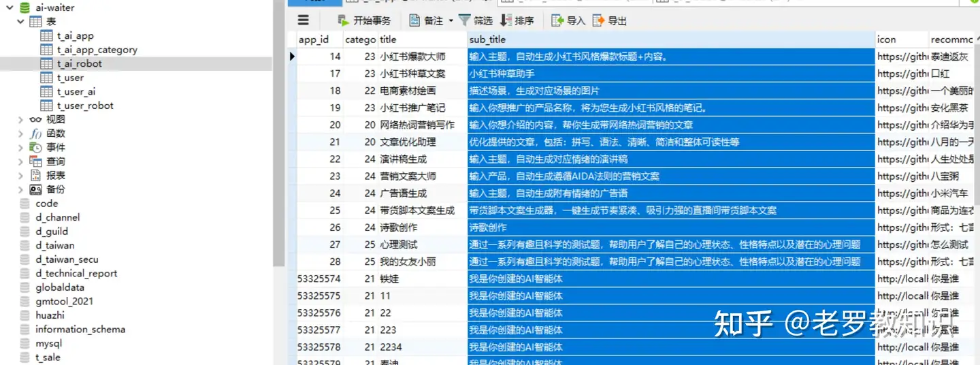The width and height of the screenshot is (980, 365).
Task: Click title cell 文章优化助理
Action: coord(422,142)
